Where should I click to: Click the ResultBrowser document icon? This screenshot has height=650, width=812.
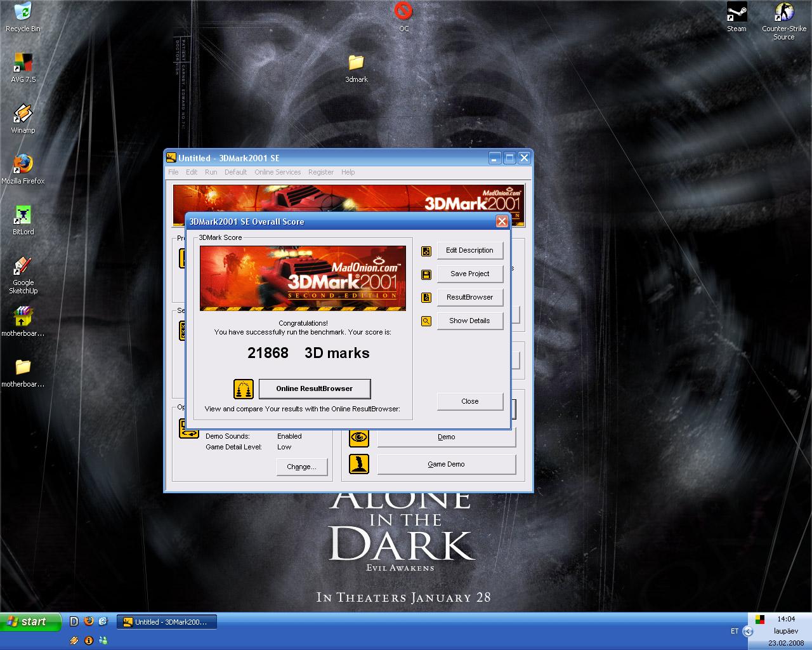(426, 298)
